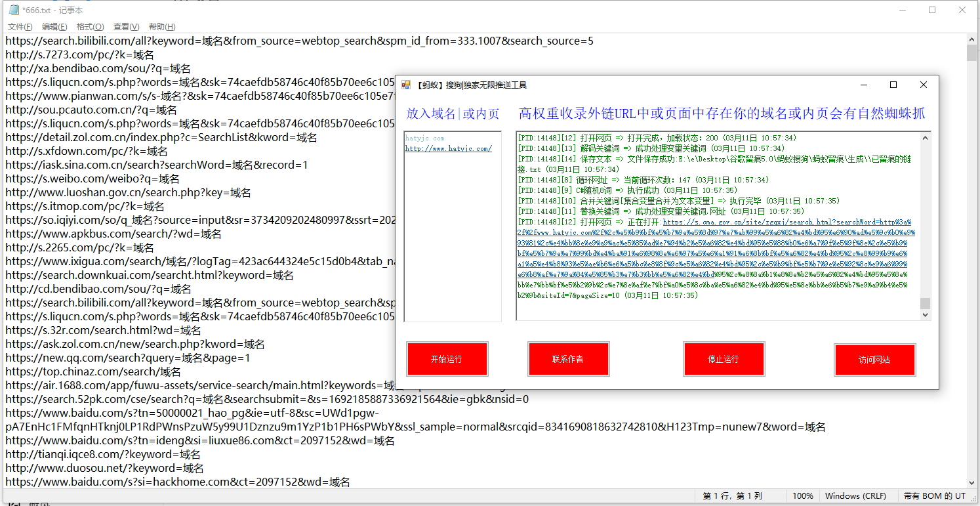Viewport: 980px width, 506px height.
Task: Click the search.bilibili.com line at top of Notepad
Action: [299, 41]
